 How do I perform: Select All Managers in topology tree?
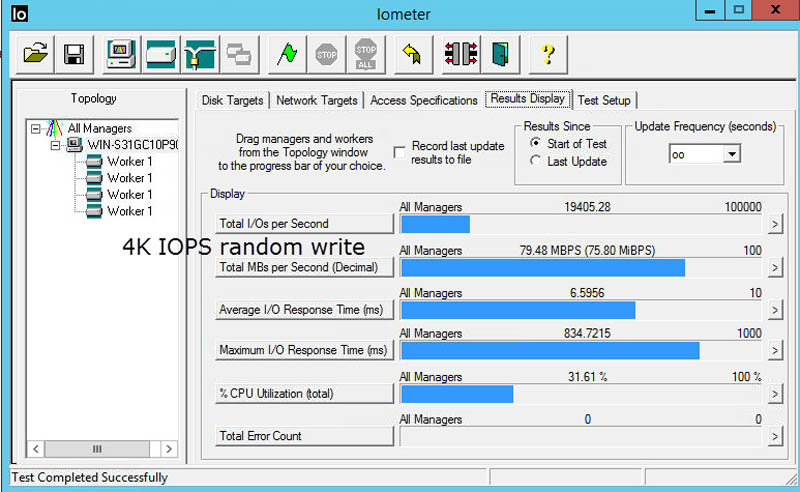click(99, 128)
